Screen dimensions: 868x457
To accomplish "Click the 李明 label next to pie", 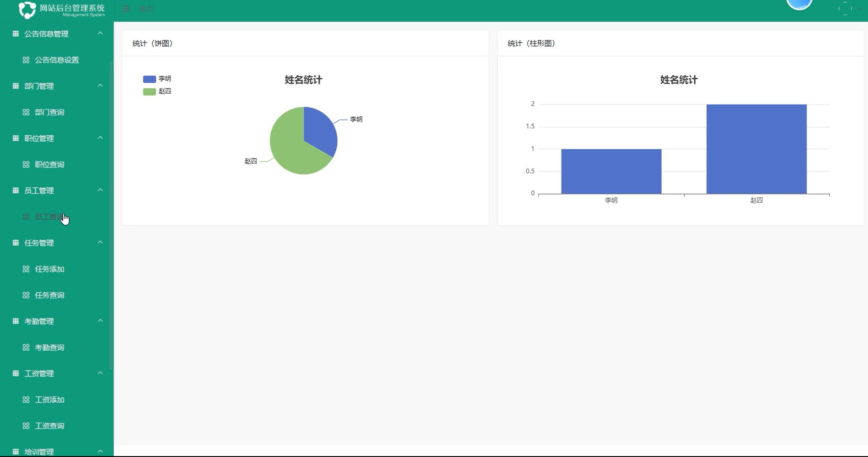I will 356,119.
